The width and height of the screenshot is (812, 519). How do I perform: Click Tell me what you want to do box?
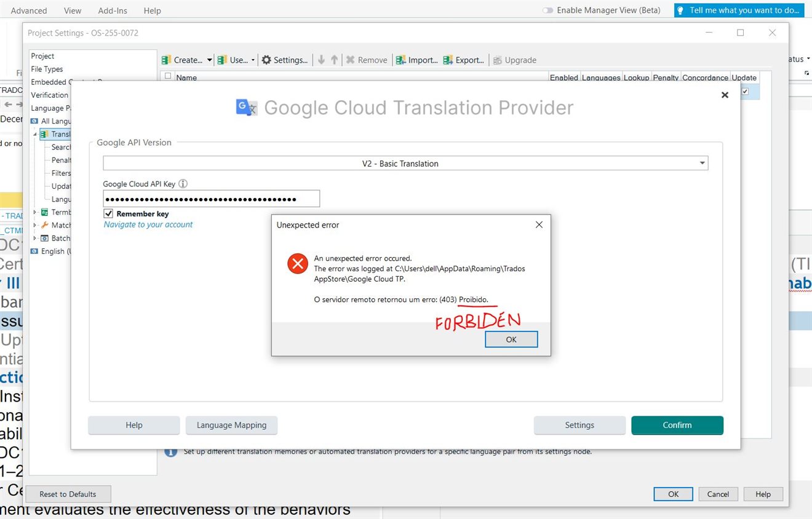click(739, 10)
